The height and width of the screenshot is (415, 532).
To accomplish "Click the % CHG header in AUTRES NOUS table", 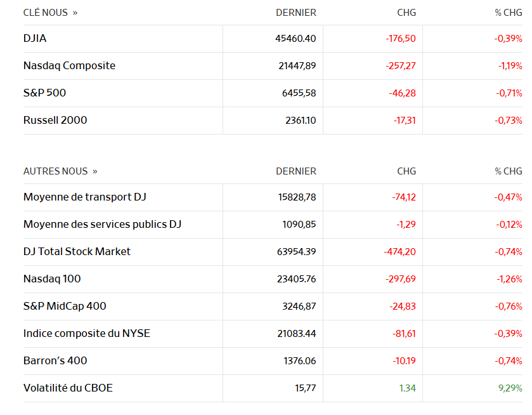I will (509, 171).
